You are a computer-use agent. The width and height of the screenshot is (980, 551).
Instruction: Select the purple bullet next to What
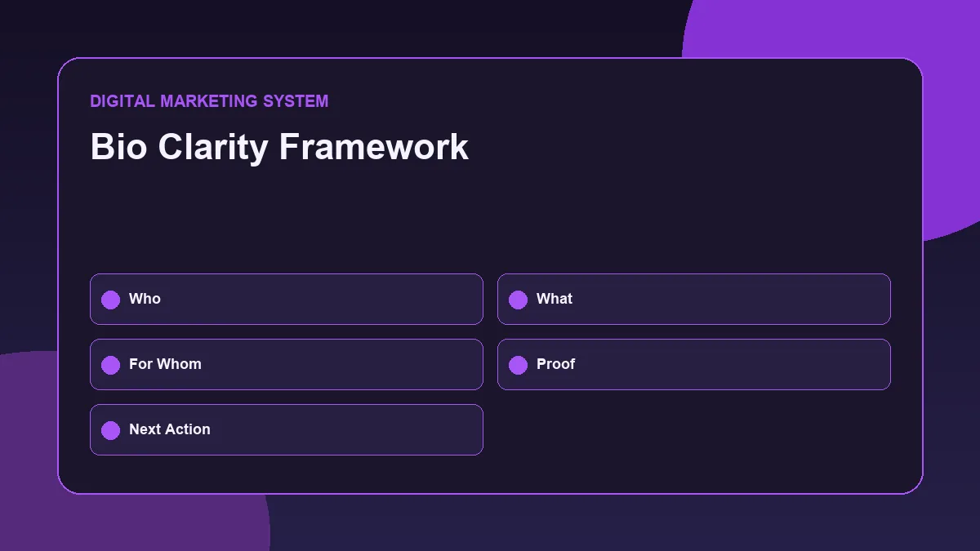click(518, 300)
